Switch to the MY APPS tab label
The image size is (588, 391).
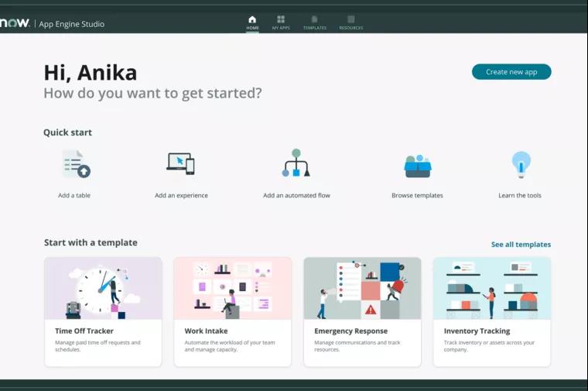point(281,28)
